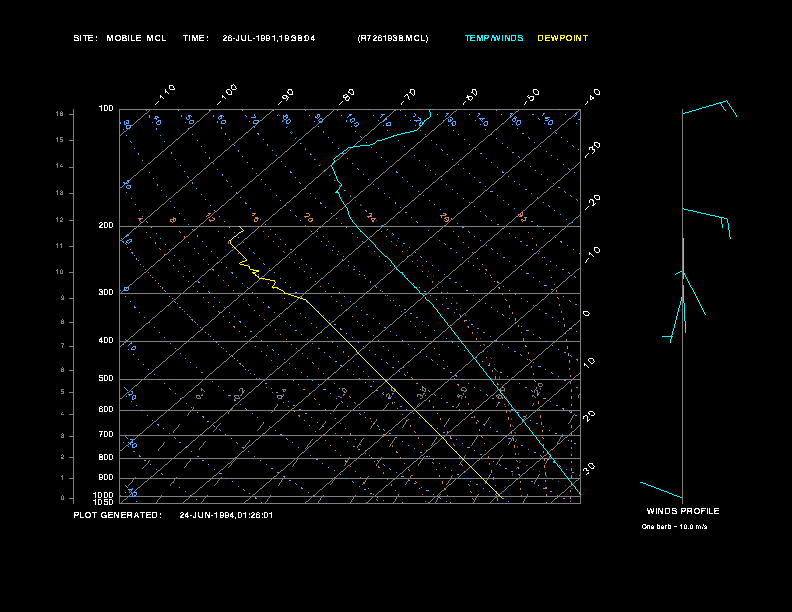Click pressure axis label 100
This screenshot has width=792, height=612.
point(106,109)
